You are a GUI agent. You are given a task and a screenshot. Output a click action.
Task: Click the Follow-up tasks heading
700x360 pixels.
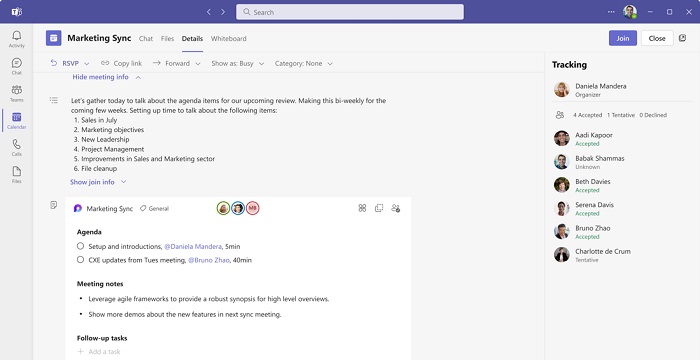[x=102, y=338]
